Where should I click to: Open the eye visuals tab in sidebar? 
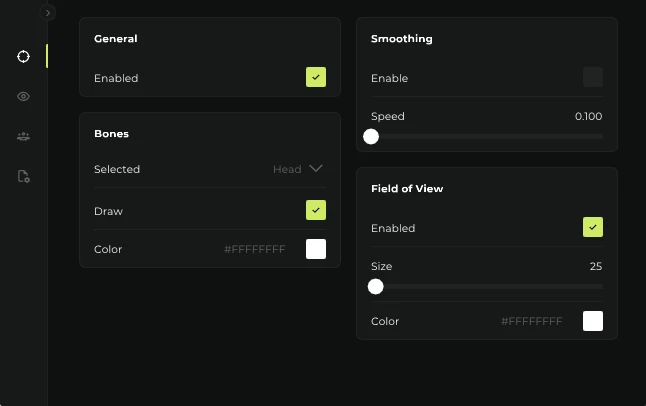coord(23,96)
